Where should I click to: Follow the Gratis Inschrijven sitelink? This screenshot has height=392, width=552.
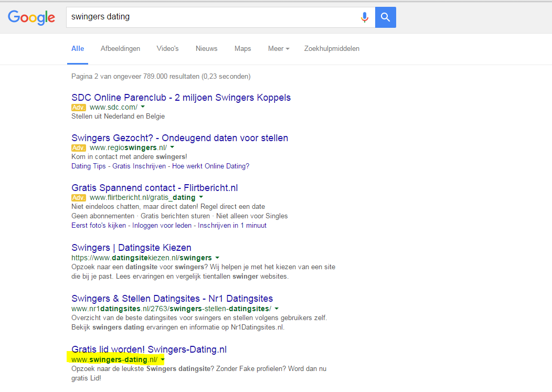tap(139, 166)
